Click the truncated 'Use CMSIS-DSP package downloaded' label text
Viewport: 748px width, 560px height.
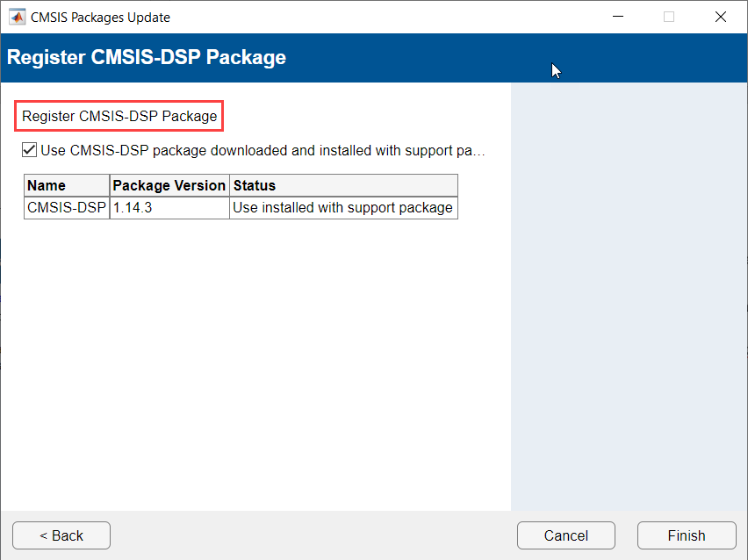click(263, 150)
